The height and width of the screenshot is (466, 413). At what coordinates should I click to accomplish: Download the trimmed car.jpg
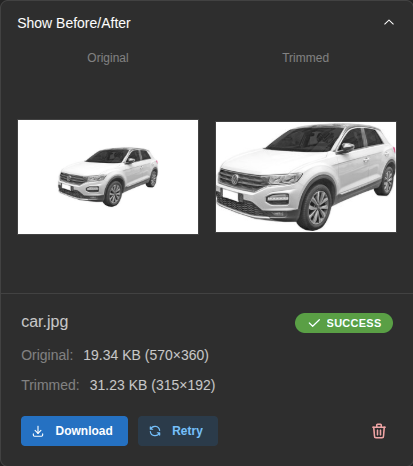point(74,431)
